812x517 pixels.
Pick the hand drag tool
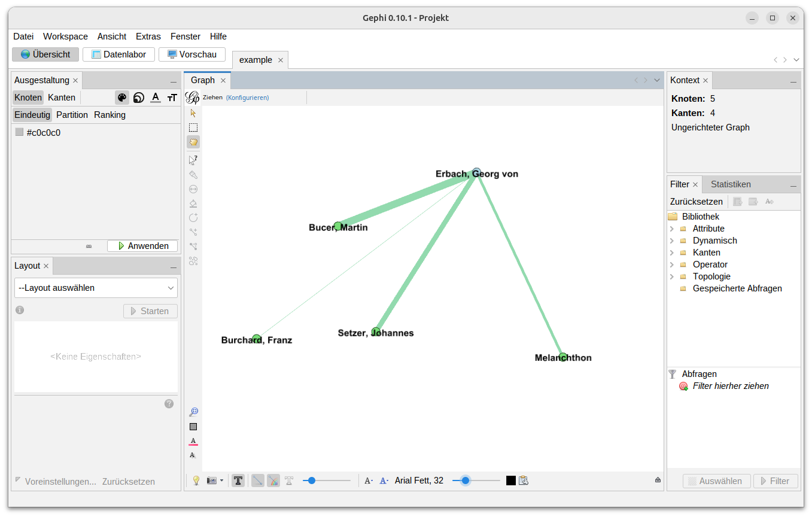click(x=193, y=142)
